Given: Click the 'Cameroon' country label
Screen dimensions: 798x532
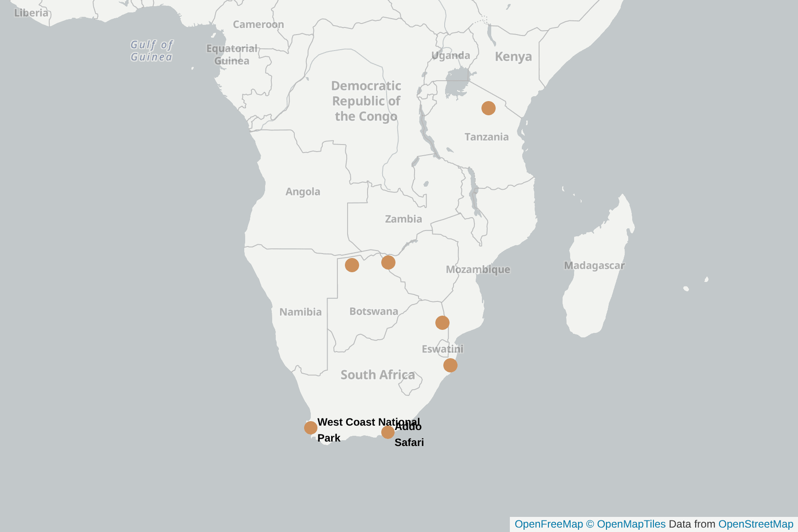Looking at the screenshot, I should (258, 24).
